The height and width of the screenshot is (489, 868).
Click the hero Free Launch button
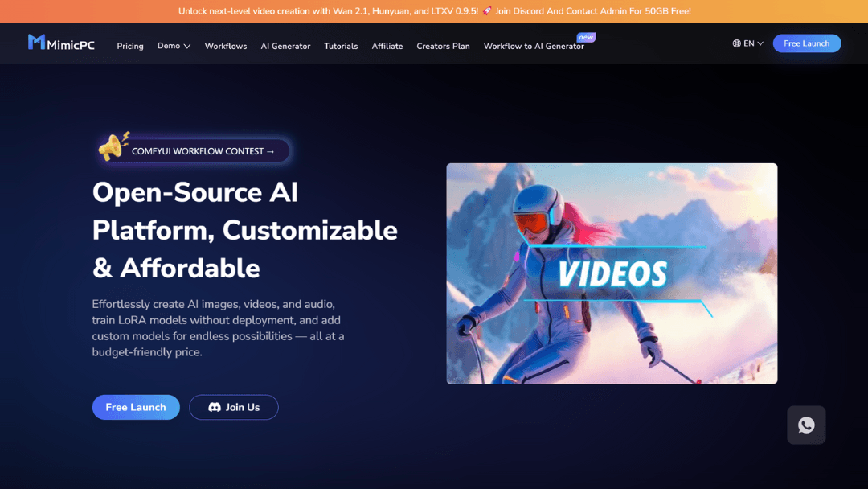coord(136,408)
